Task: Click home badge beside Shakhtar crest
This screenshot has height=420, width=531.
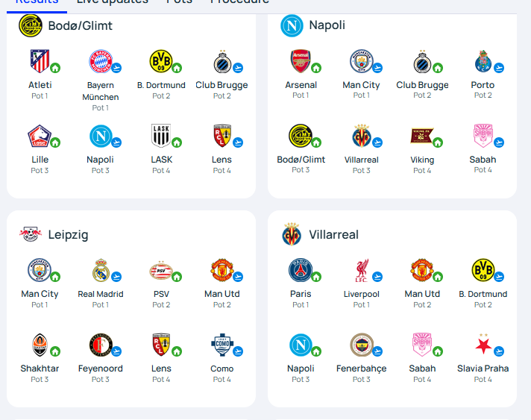Action: click(55, 351)
